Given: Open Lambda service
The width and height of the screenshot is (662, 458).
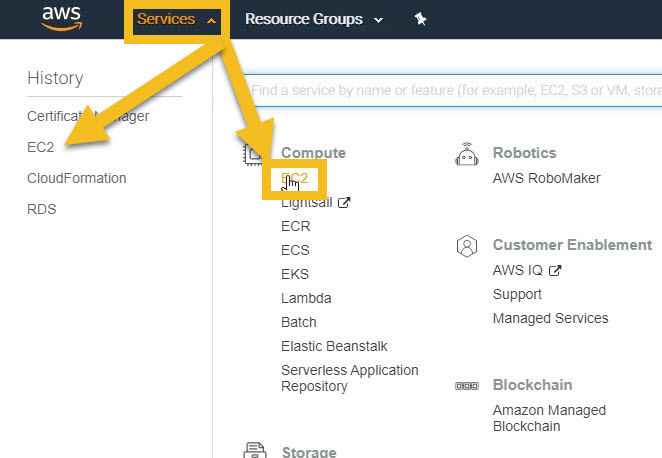Looking at the screenshot, I should (x=306, y=298).
